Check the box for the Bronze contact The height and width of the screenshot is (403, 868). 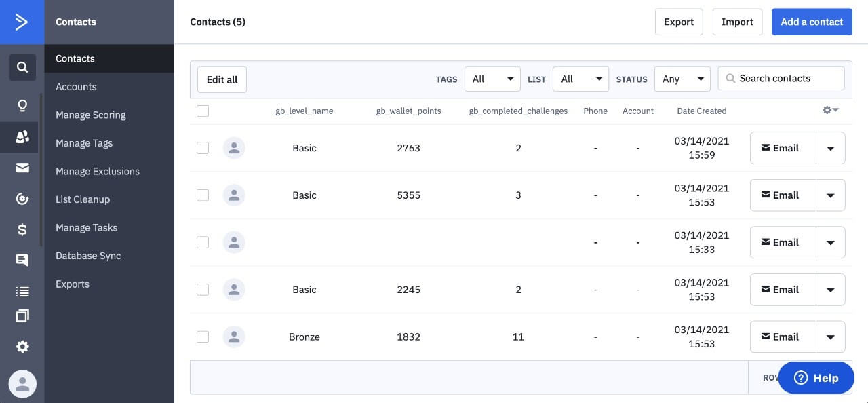point(203,337)
